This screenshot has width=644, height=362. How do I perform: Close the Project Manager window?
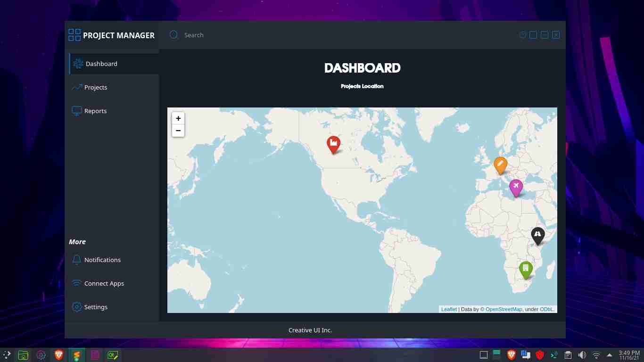point(556,35)
